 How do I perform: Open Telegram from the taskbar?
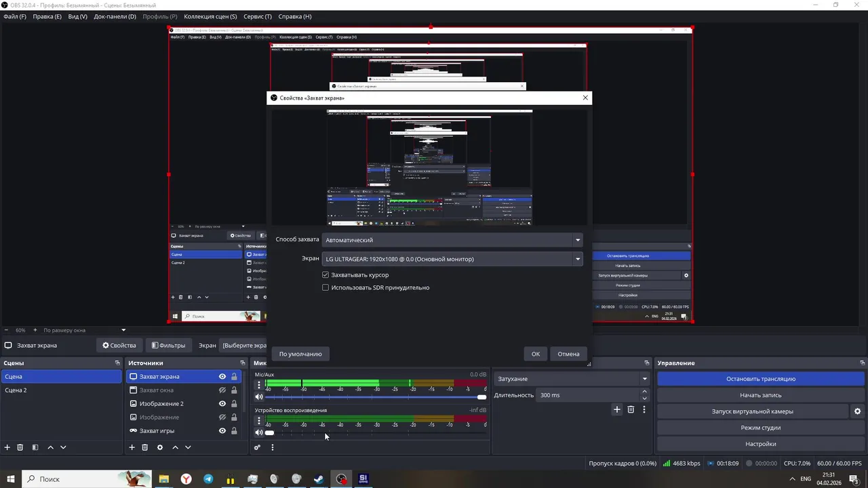[x=208, y=479]
